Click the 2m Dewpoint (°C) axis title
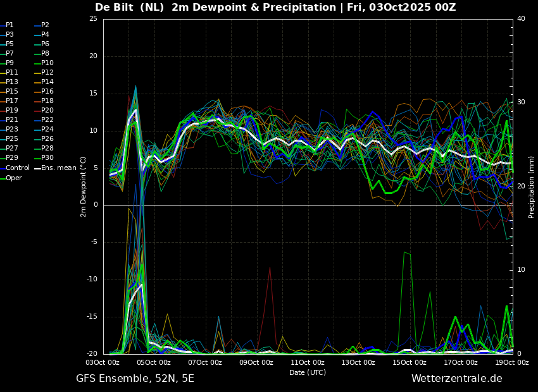This screenshot has height=392, width=538. [83, 187]
